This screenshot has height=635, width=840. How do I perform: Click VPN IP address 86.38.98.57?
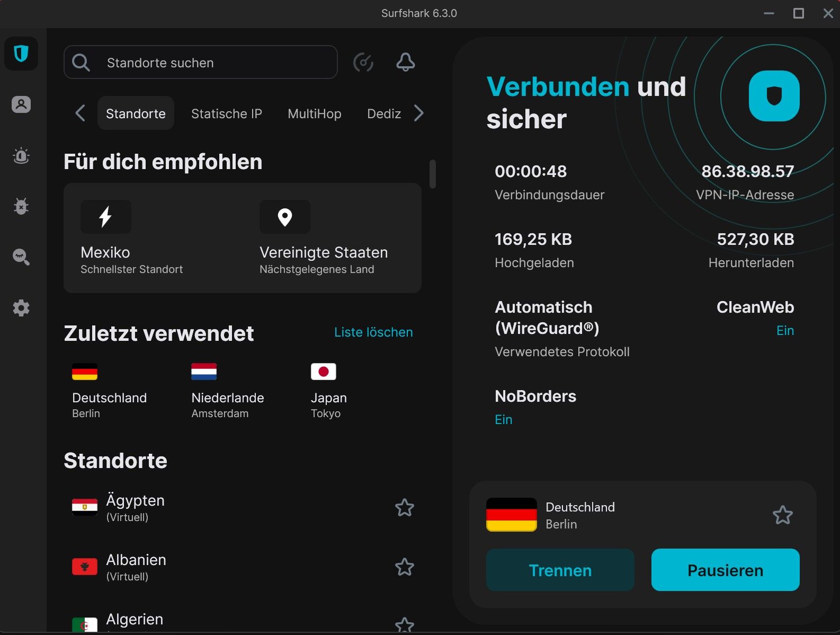[x=747, y=171]
